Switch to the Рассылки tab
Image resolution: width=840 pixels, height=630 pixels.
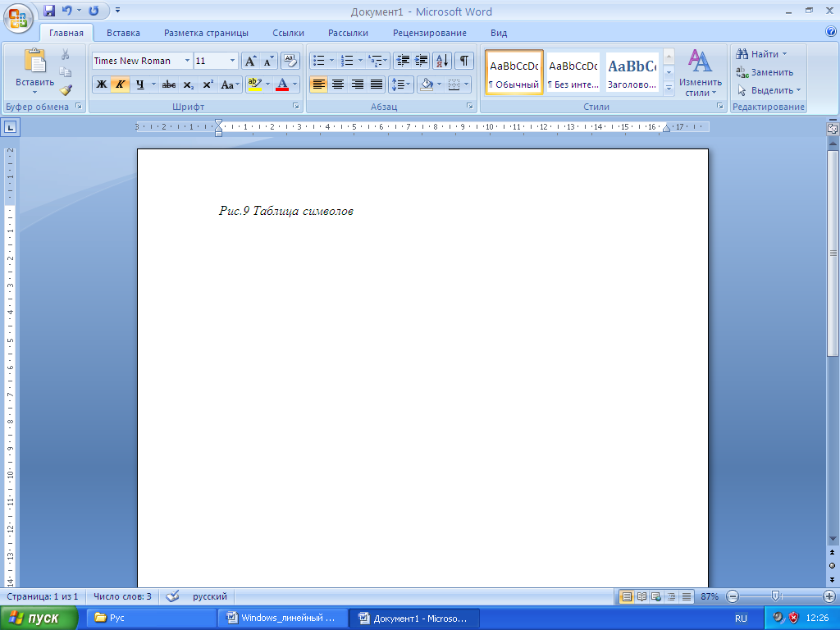[x=348, y=33]
